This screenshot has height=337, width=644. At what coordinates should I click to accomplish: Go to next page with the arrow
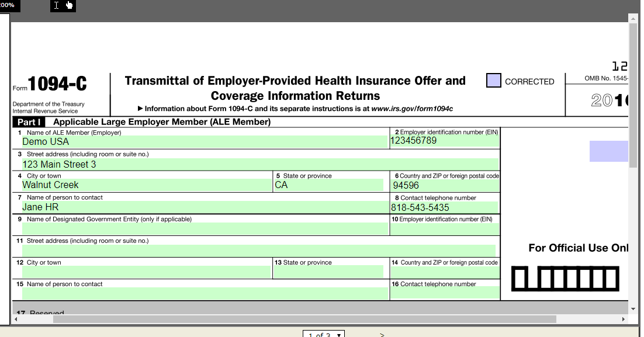[x=382, y=335]
